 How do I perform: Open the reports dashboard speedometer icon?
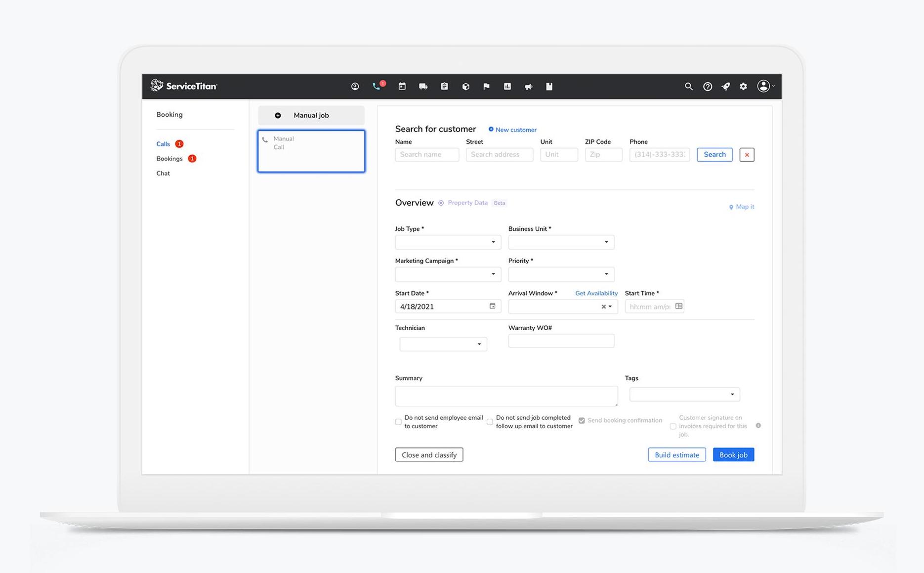(x=355, y=86)
